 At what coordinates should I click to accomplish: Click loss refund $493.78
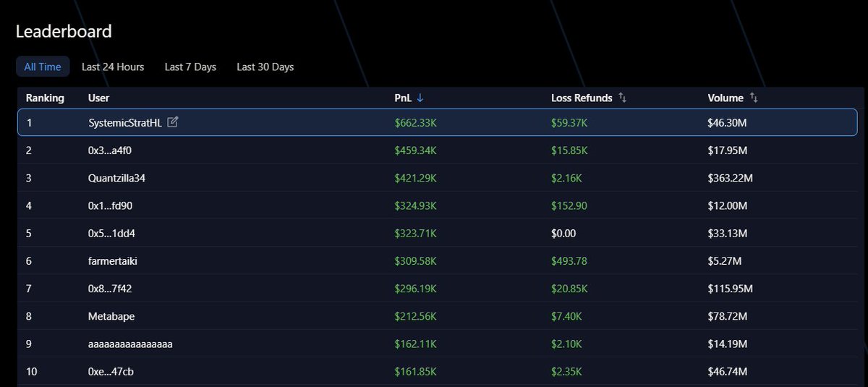point(569,261)
